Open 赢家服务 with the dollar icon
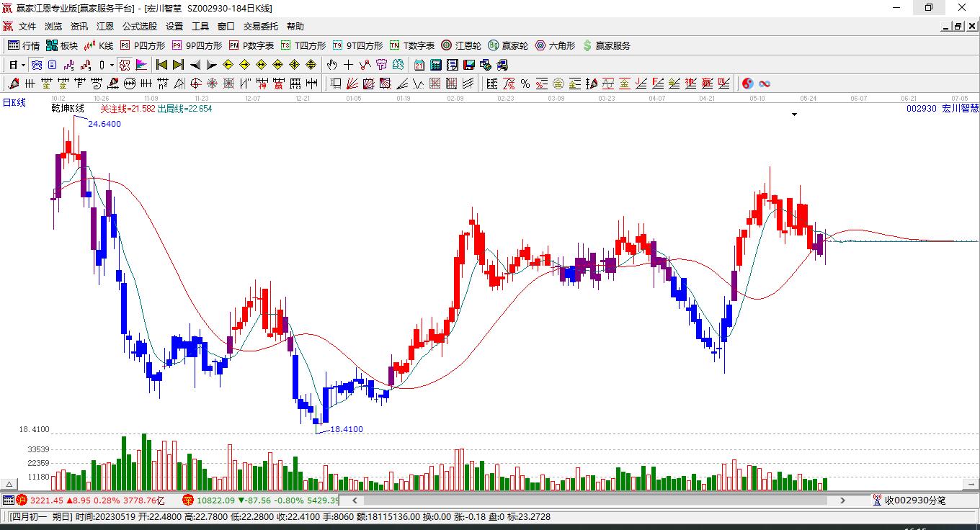 pyautogui.click(x=606, y=45)
